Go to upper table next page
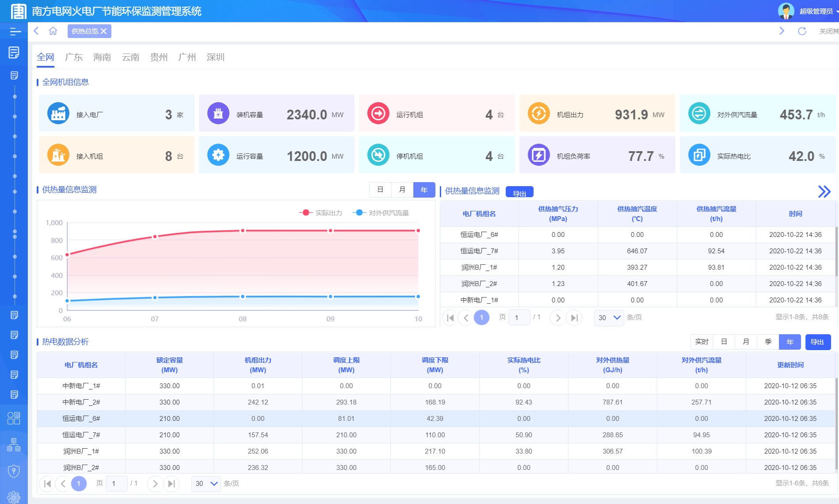Image resolution: width=839 pixels, height=504 pixels. tap(558, 317)
